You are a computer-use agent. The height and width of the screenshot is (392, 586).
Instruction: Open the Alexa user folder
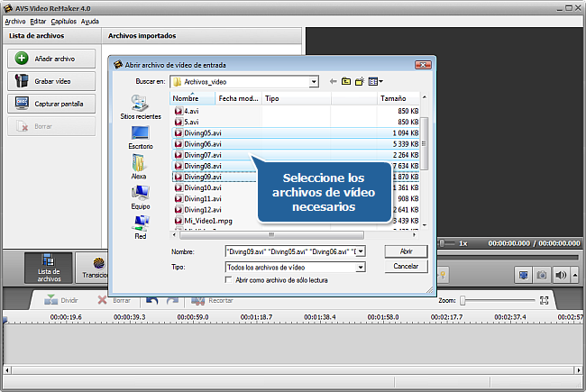pos(139,167)
